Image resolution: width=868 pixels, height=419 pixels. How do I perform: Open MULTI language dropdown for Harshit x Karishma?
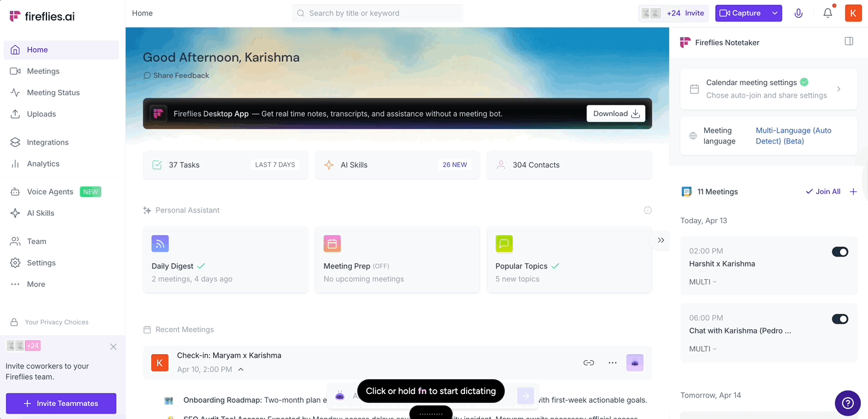pyautogui.click(x=703, y=282)
